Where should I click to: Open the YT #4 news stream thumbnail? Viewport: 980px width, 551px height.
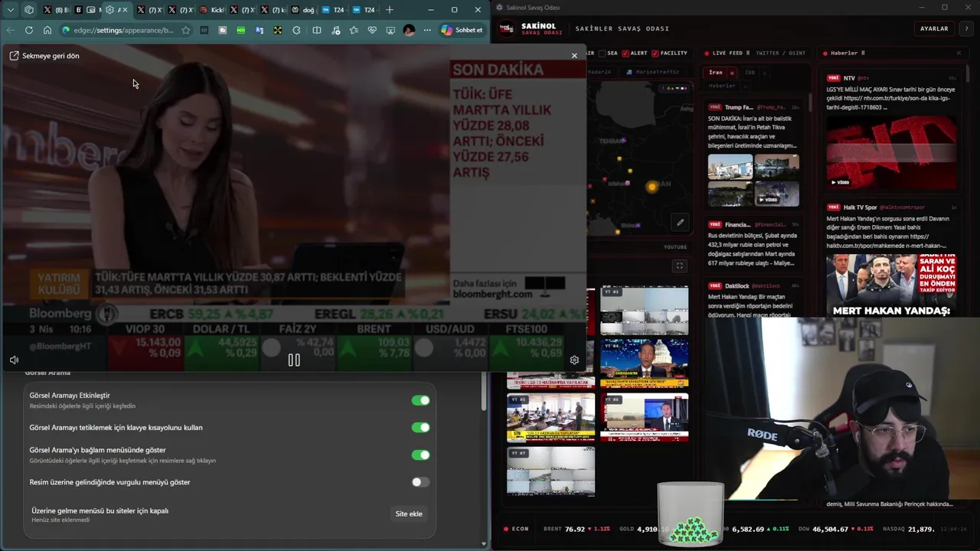point(645,364)
